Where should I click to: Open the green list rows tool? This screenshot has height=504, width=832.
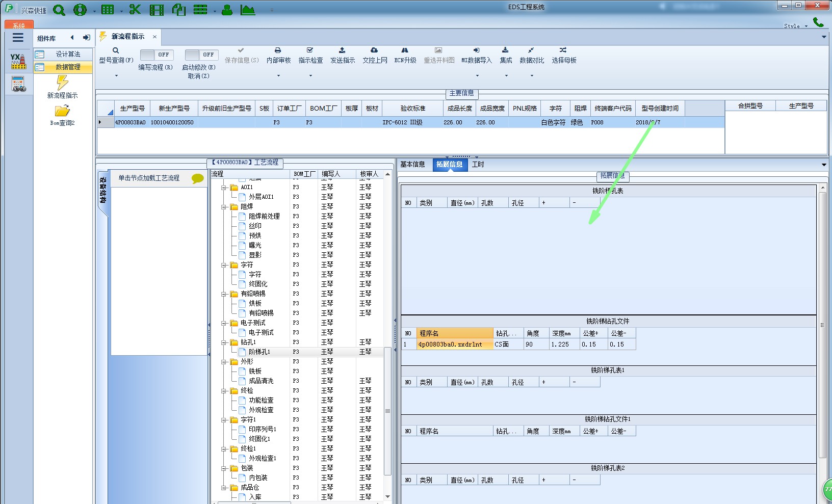[200, 10]
